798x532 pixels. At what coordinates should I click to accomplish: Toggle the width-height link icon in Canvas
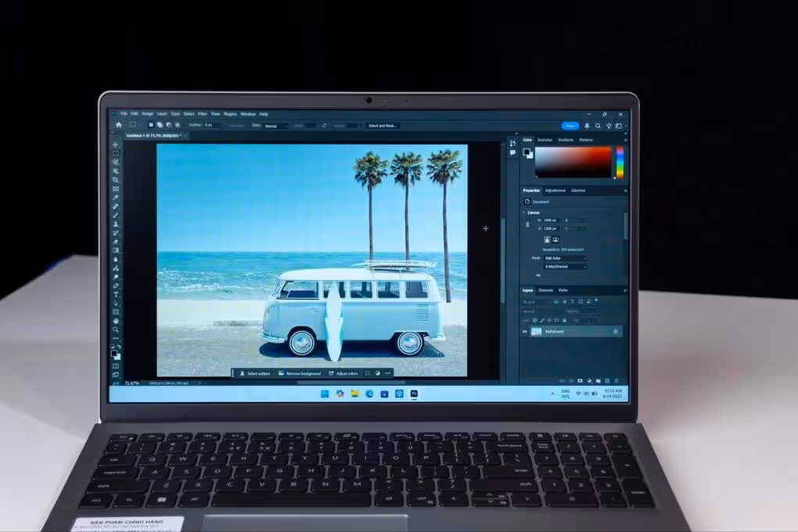527,225
